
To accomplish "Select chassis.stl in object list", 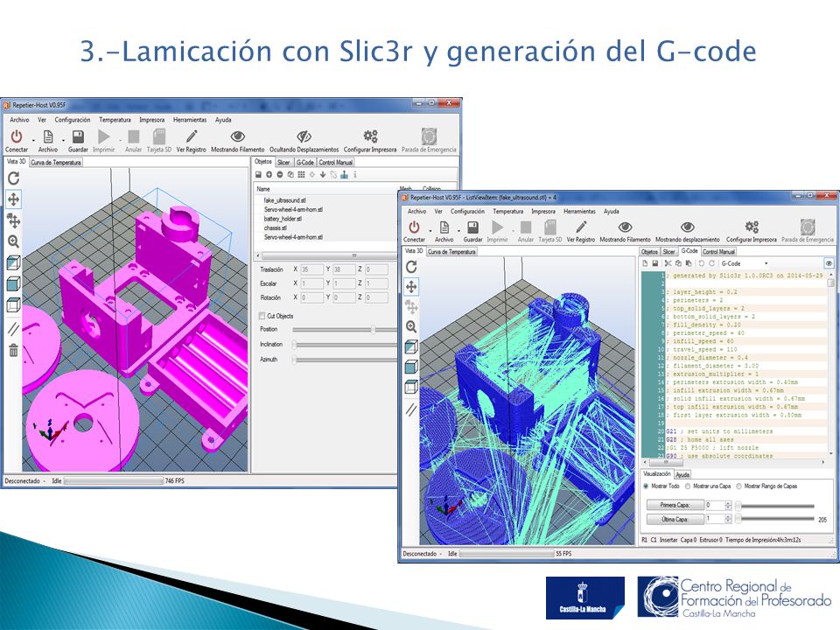I will [x=276, y=228].
